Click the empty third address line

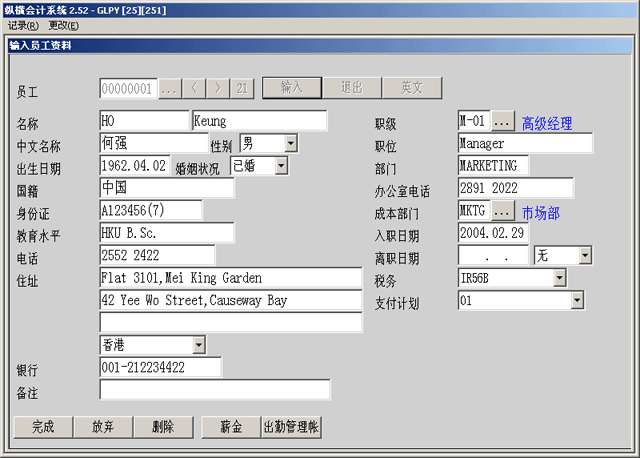[x=231, y=322]
